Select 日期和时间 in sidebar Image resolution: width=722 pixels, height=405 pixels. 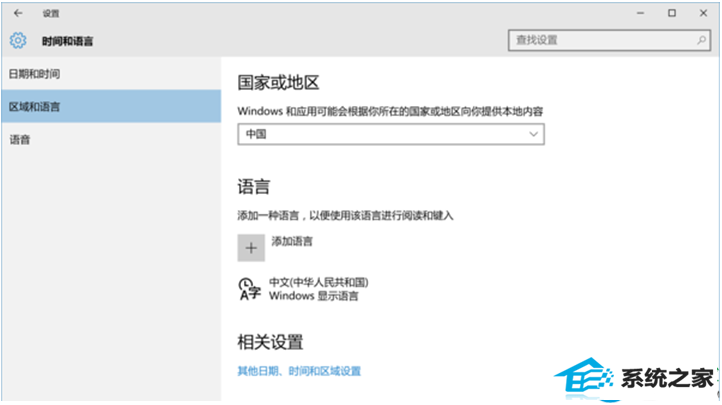pos(111,74)
